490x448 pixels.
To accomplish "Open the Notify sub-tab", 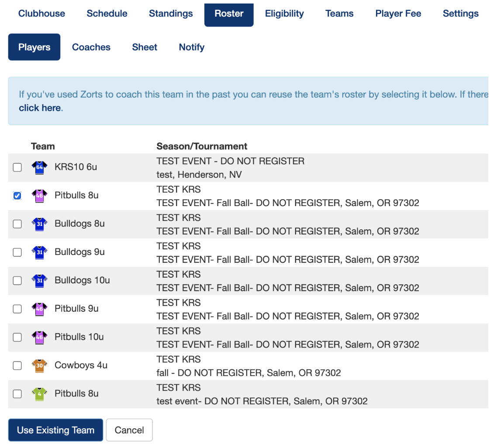I will tap(191, 47).
